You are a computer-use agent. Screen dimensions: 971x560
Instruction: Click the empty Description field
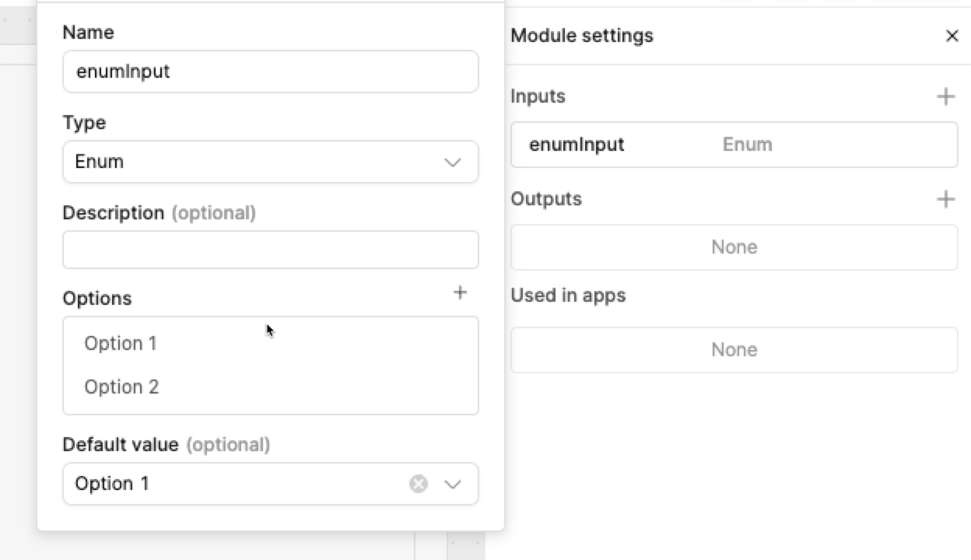(x=270, y=250)
